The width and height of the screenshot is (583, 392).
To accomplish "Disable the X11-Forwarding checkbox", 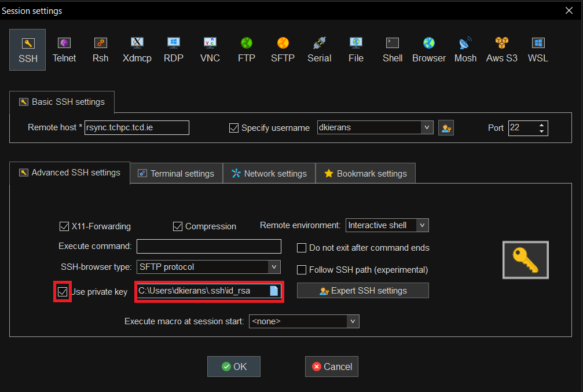I will coord(64,226).
